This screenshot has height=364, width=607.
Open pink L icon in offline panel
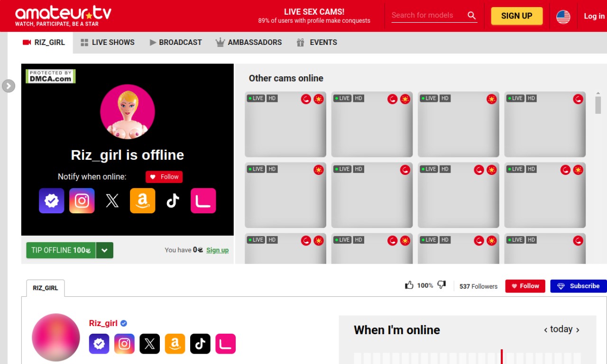point(203,201)
